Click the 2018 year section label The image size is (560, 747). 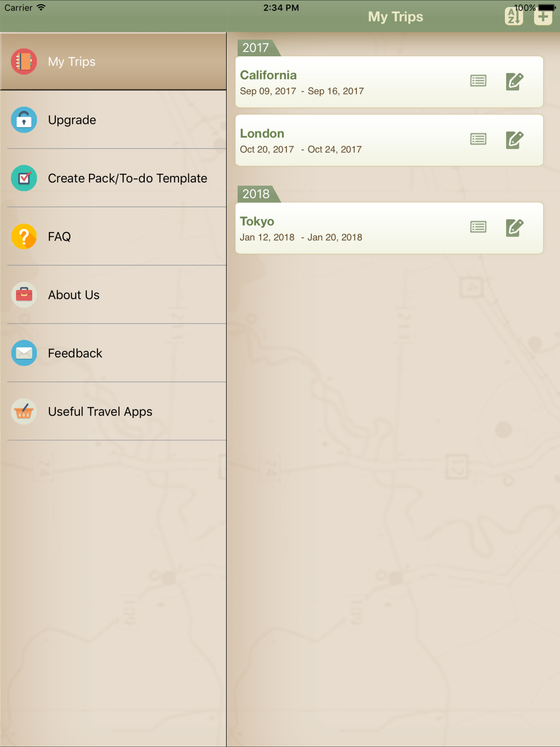[256, 194]
